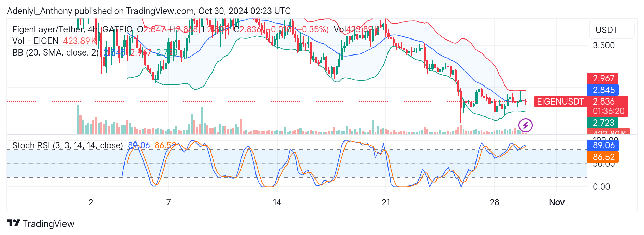The width and height of the screenshot is (644, 235).
Task: Click the date label 2 on time axis
Action: pos(91,202)
